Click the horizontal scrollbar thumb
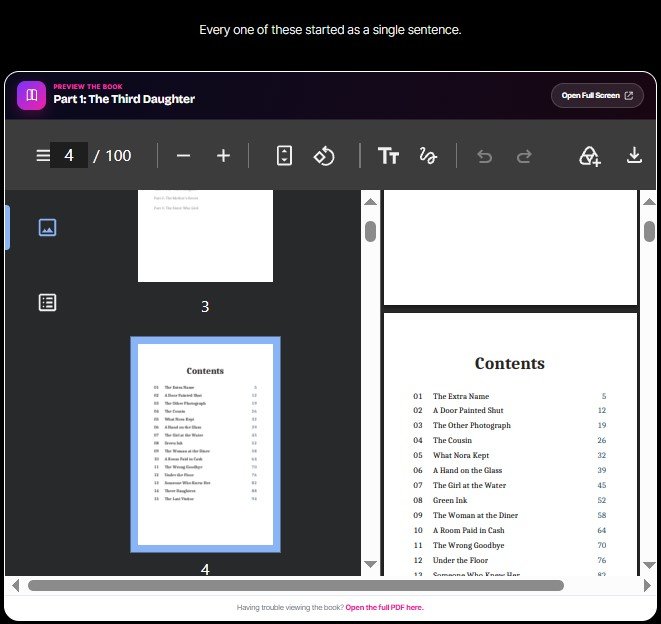The image size is (661, 624). [296, 586]
